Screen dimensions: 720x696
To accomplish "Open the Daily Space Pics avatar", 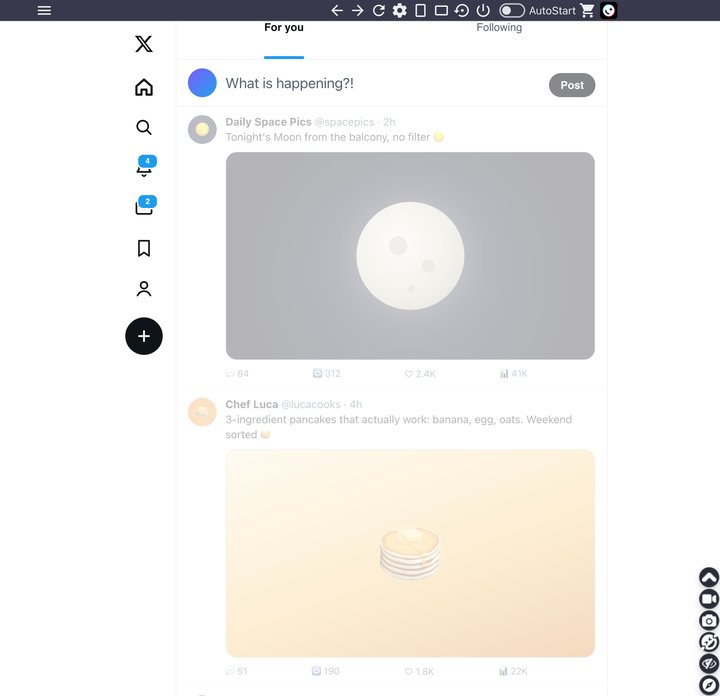I will tap(202, 129).
